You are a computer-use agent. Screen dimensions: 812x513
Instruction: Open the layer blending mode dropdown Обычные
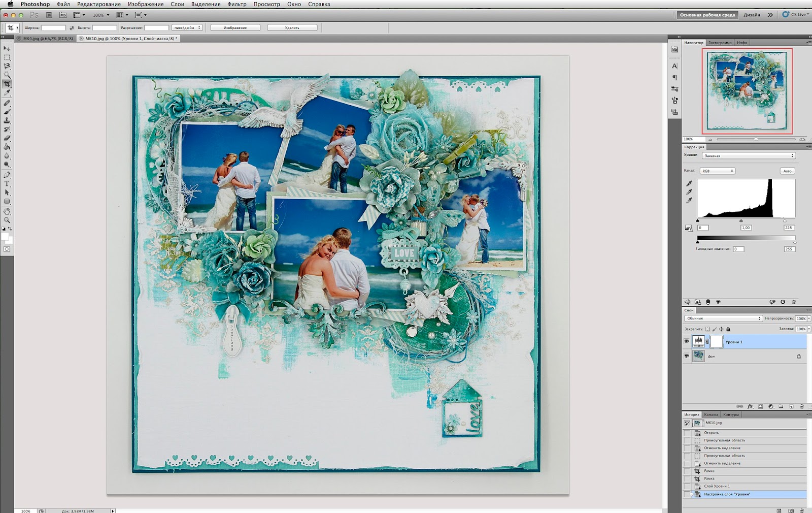point(723,318)
